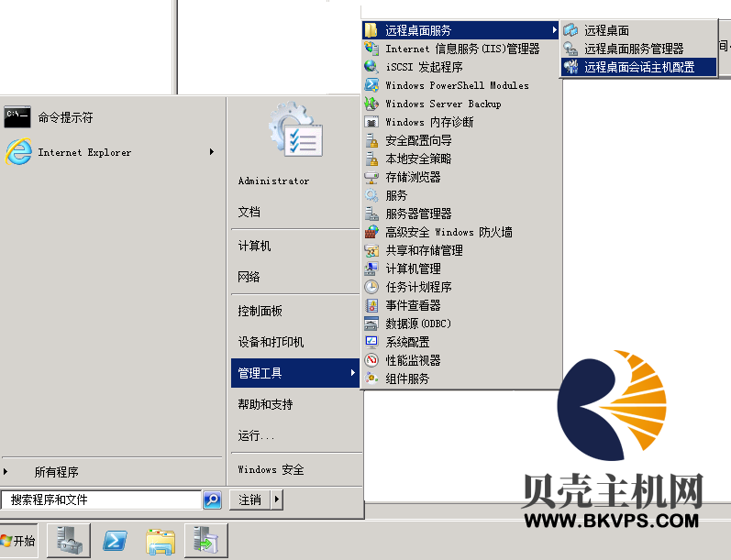Click the 注销 log off button
This screenshot has height=560, width=731.
250,500
